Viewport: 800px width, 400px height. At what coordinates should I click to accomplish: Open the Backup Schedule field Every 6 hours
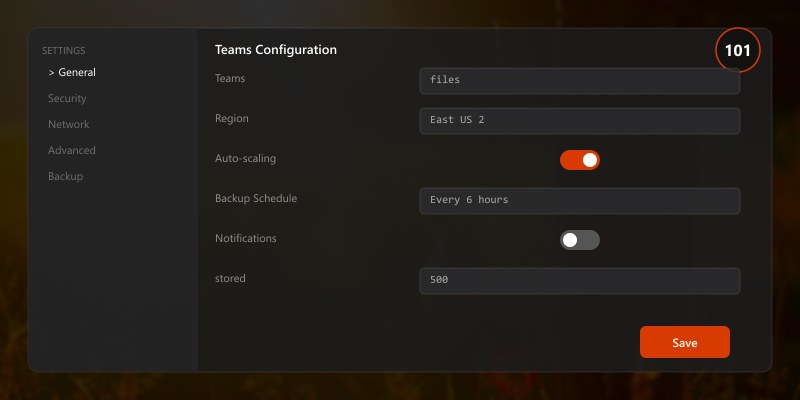pyautogui.click(x=580, y=201)
